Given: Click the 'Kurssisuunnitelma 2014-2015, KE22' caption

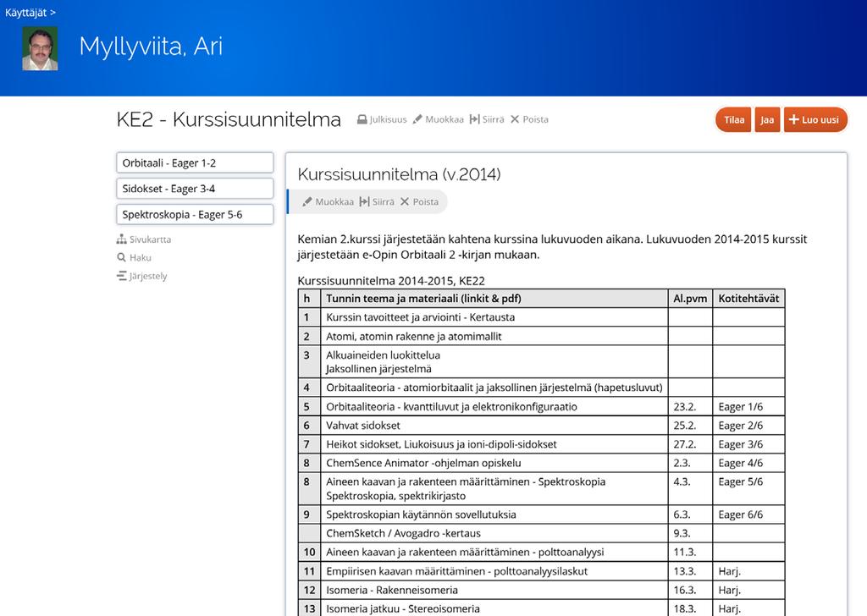Looking at the screenshot, I should click(391, 281).
